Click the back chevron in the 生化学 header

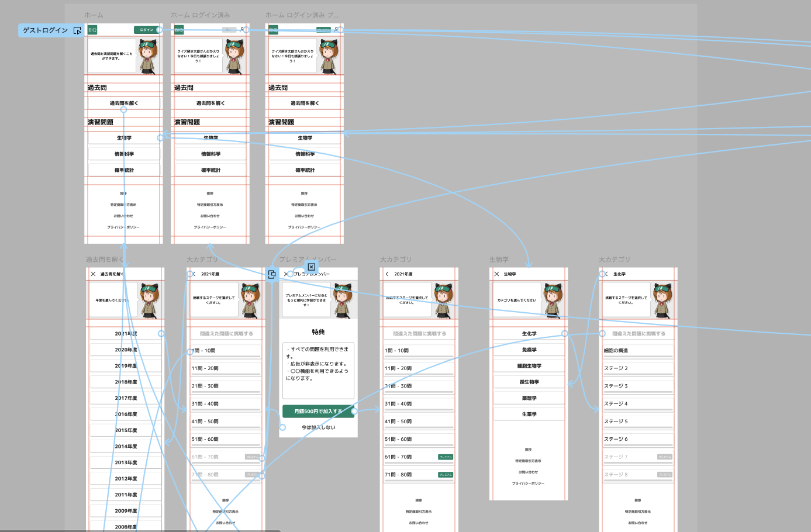[x=606, y=274]
